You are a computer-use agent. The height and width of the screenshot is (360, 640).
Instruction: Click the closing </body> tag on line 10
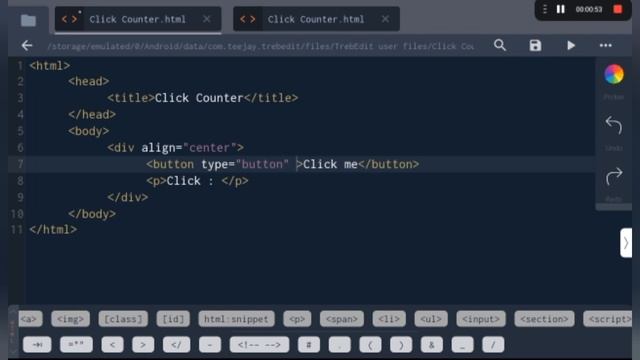pos(92,214)
